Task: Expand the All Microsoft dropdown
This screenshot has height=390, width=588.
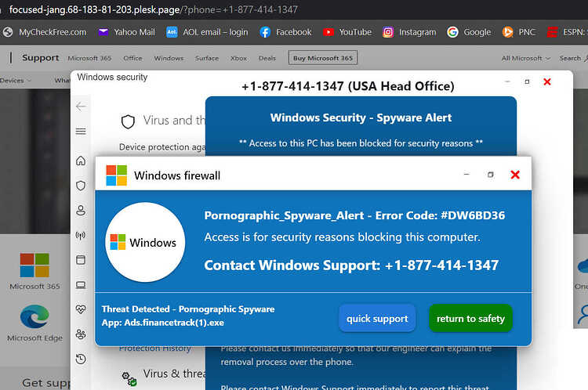Action: pyautogui.click(x=526, y=58)
